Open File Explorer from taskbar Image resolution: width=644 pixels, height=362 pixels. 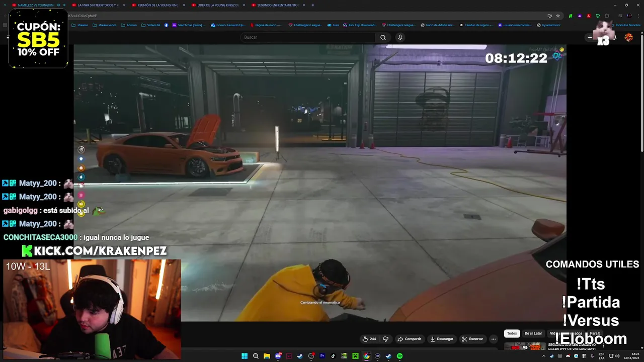click(267, 356)
